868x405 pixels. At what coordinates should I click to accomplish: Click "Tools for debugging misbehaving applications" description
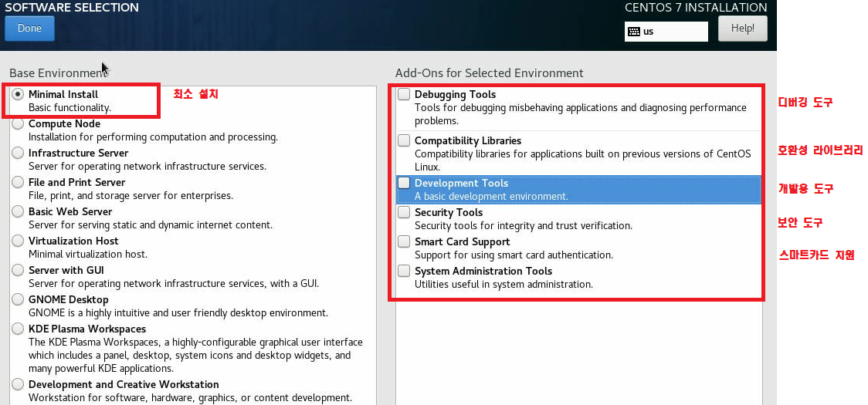tap(581, 114)
